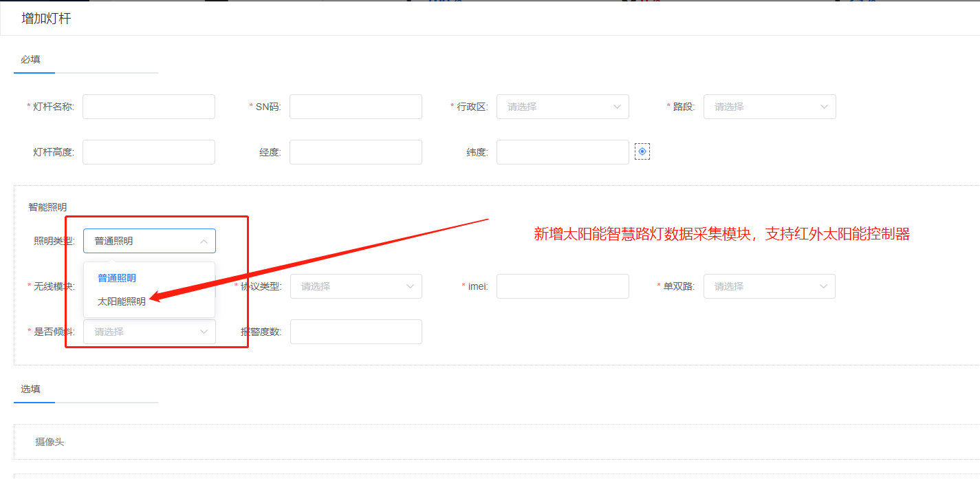980x479 pixels.
Task: Click the 灯杆名称 input field
Action: tap(149, 107)
